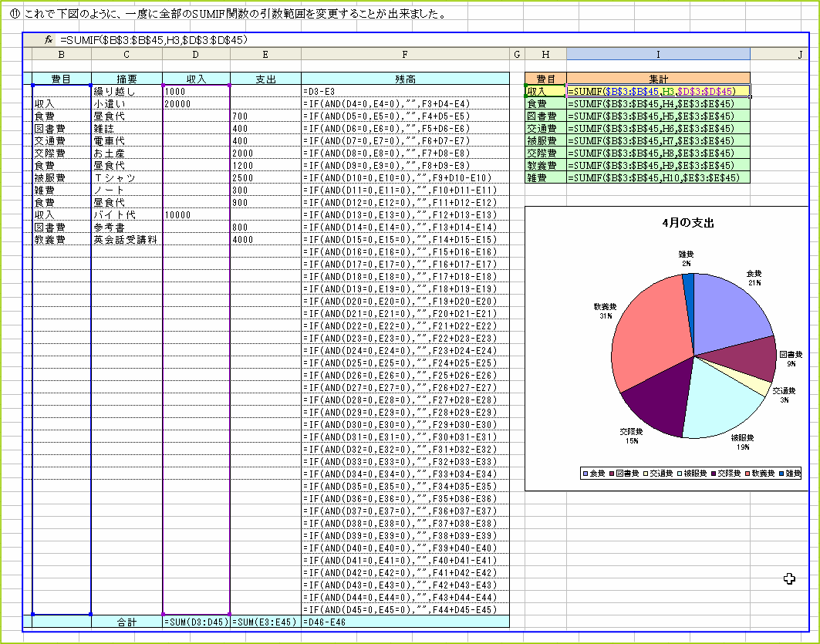
Task: Click the =SUM(D3:D45) total cell
Action: (196, 622)
